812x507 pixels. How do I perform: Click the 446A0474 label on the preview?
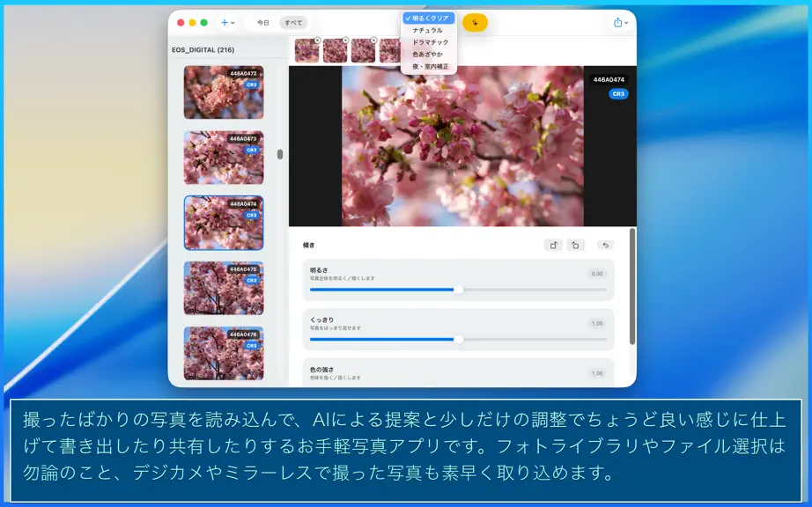coord(609,80)
